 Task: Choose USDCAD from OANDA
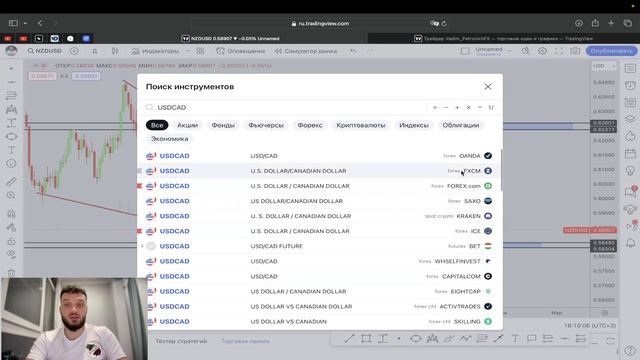pos(319,156)
